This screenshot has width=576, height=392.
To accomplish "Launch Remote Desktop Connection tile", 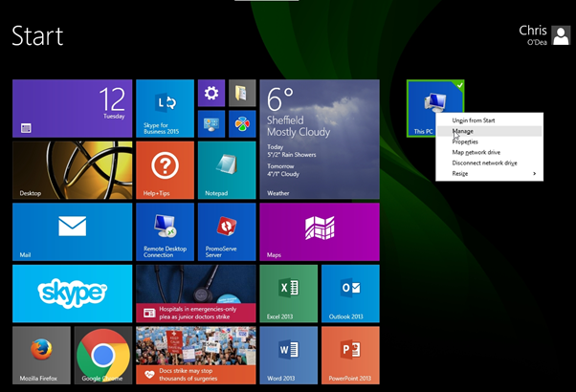I will [x=165, y=232].
